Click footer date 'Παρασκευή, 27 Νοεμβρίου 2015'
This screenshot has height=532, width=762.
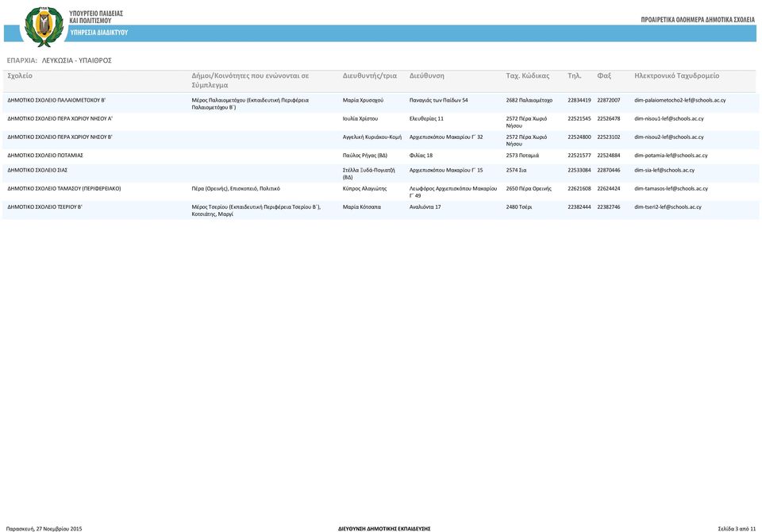pyautogui.click(x=44, y=529)
